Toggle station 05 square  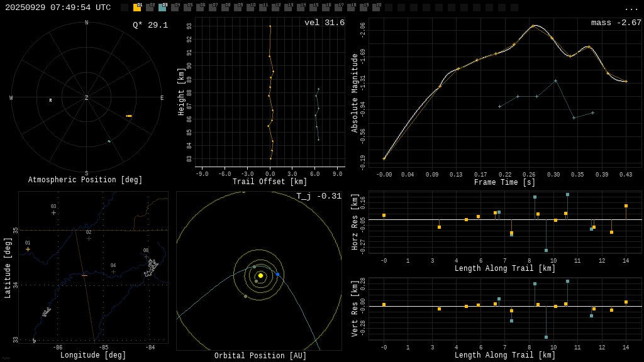(187, 8)
